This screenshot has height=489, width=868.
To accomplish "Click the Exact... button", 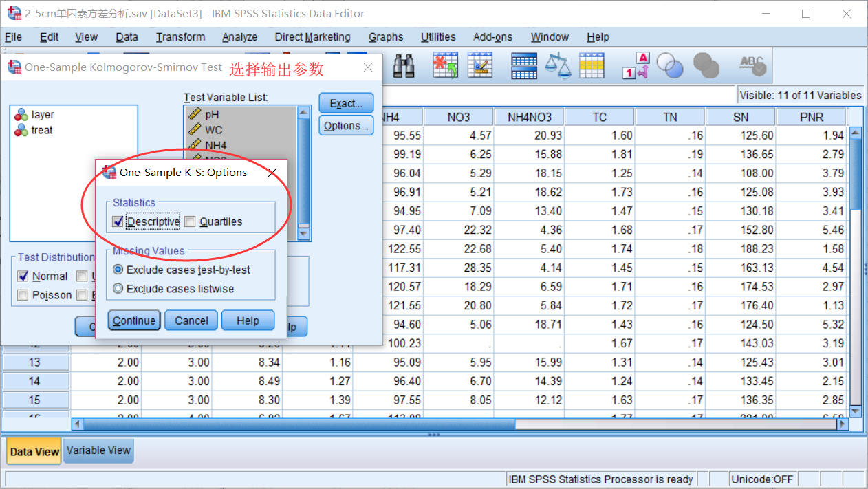I will tap(346, 103).
